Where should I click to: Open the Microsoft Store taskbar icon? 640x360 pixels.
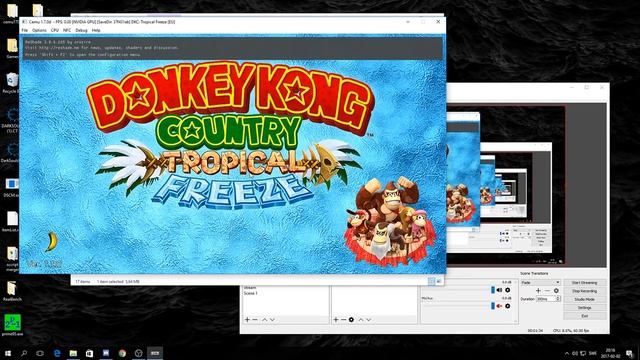(x=89, y=353)
